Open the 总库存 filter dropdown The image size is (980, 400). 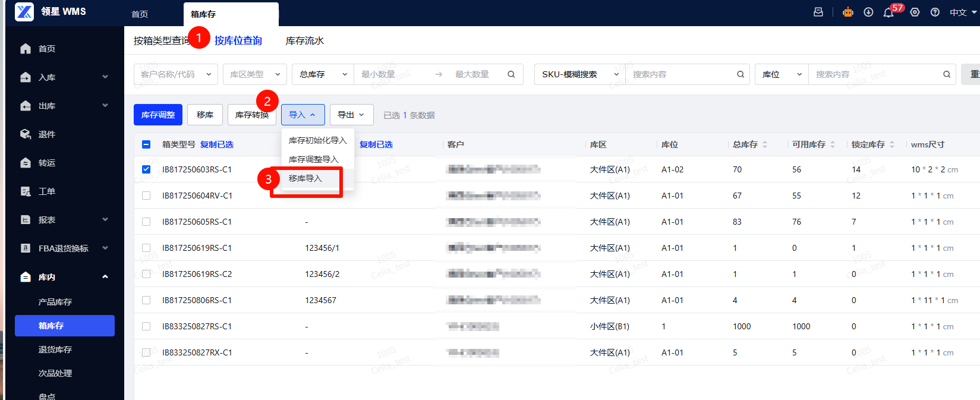click(x=323, y=74)
